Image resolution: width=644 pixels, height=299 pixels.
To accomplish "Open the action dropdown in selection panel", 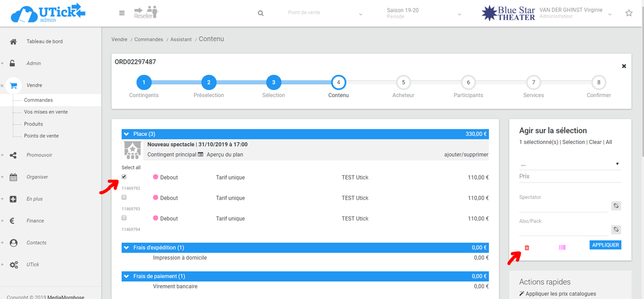I will [569, 164].
